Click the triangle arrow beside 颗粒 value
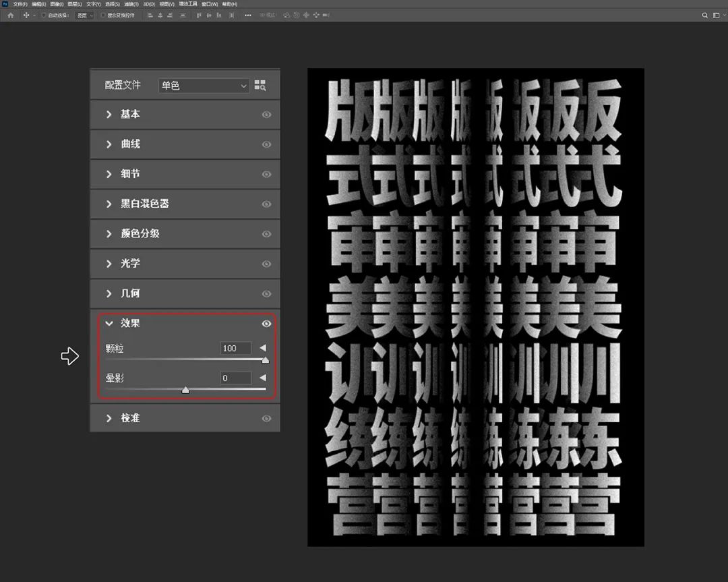 263,348
